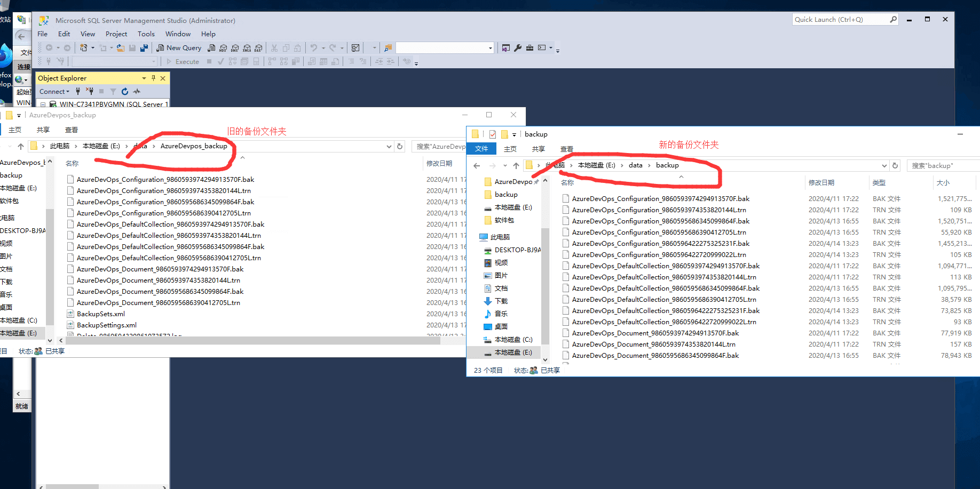The height and width of the screenshot is (489, 980).
Task: Click the DAX query icon
Action: [258, 48]
